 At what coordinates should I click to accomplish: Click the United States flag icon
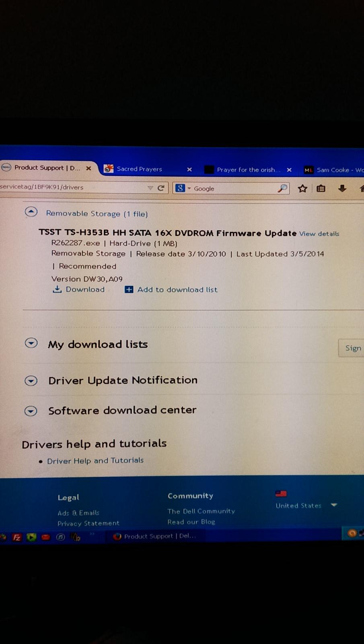(x=281, y=493)
